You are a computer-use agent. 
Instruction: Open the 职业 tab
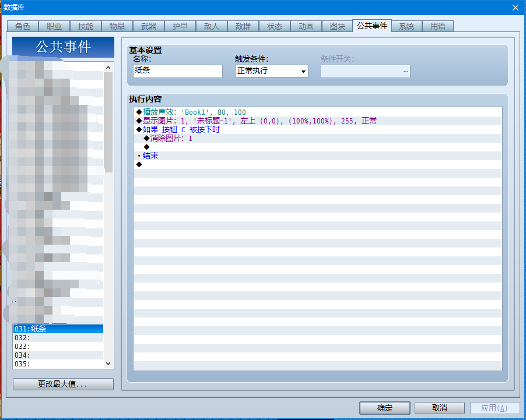tap(54, 26)
